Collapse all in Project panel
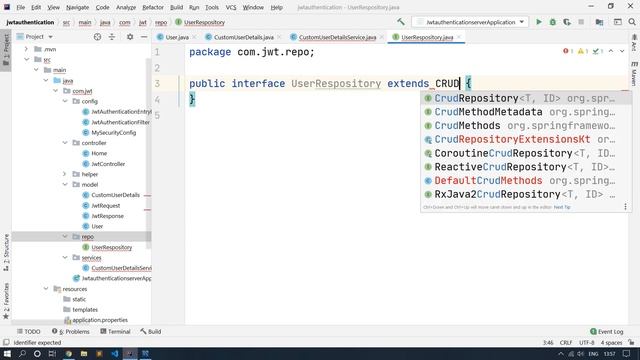The width and height of the screenshot is (640, 360). coord(111,37)
